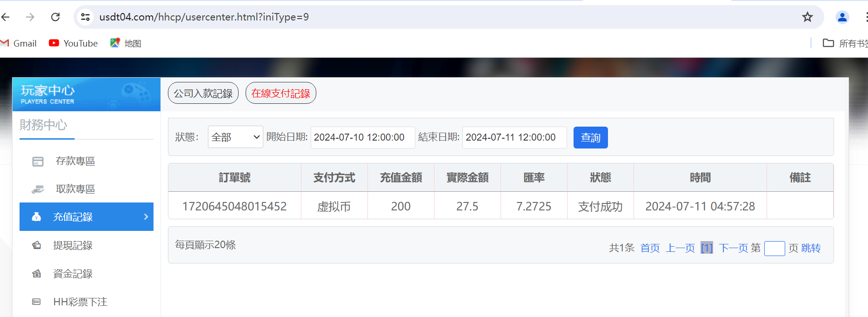Open 所有书签 bookmarks folder

tap(845, 43)
